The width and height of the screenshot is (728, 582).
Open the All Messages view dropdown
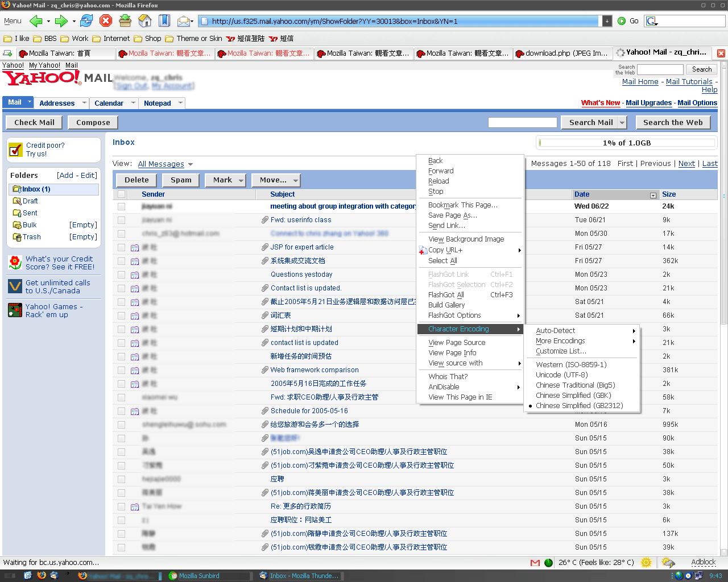165,164
